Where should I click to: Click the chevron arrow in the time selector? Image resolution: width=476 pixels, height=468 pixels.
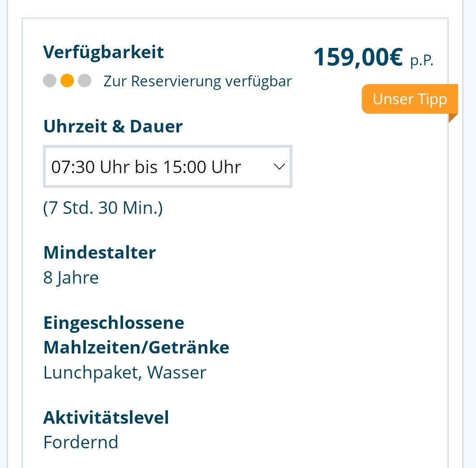pyautogui.click(x=279, y=167)
